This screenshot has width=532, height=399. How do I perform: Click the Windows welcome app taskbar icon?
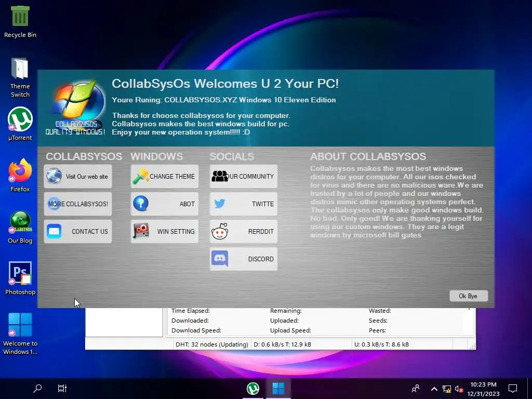[x=278, y=389]
